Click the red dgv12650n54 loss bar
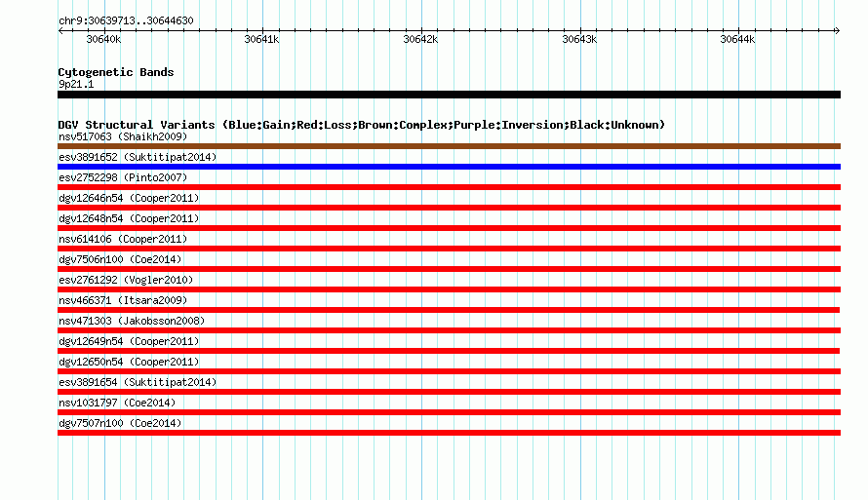The image size is (868, 500). [x=449, y=371]
